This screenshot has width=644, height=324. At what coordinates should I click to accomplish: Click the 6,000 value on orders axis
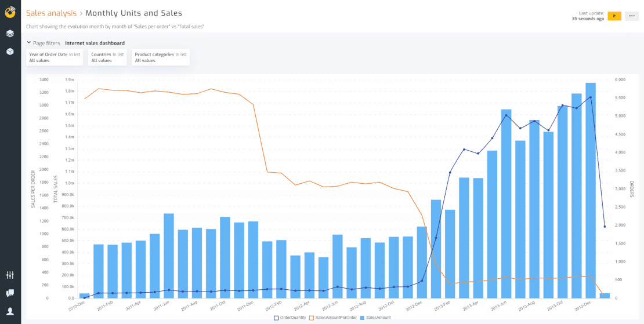[x=620, y=79]
